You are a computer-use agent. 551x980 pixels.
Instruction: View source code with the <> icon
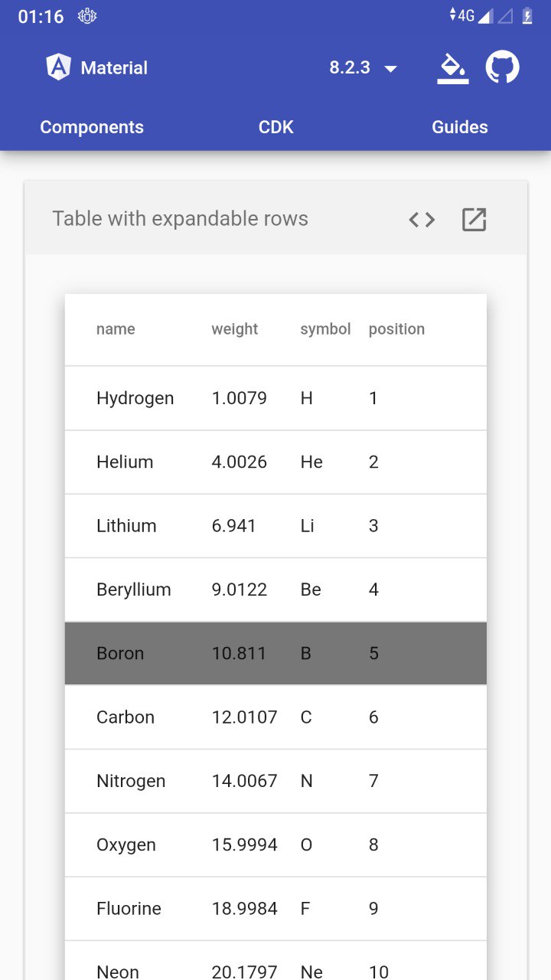click(x=422, y=220)
